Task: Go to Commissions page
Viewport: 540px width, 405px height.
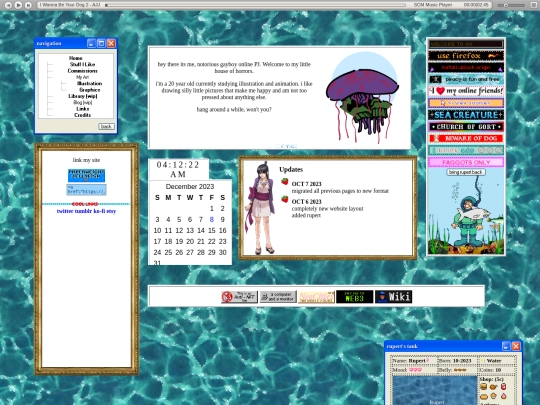Action: 82,71
